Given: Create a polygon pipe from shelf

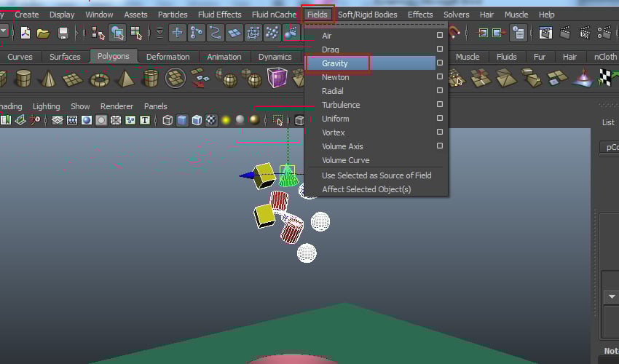Looking at the screenshot, I should tap(151, 78).
